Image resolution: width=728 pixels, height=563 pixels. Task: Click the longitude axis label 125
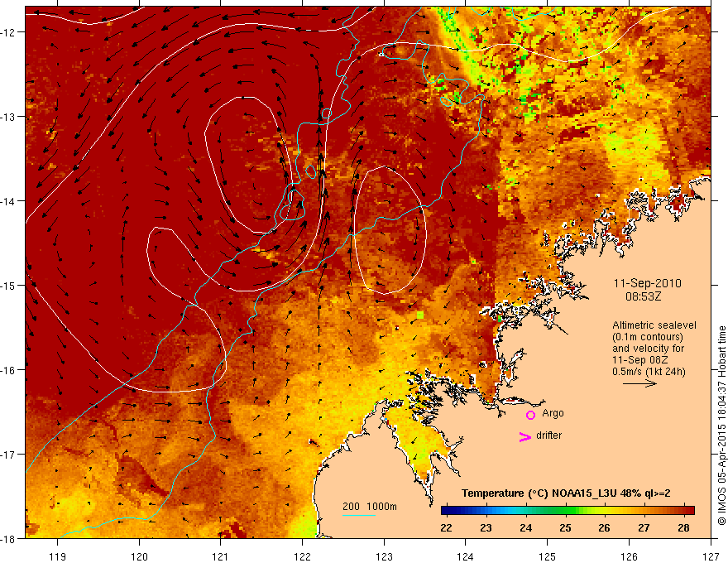coord(548,556)
